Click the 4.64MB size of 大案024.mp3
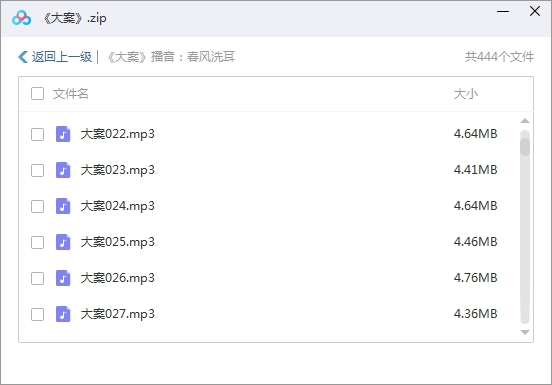 pos(476,206)
